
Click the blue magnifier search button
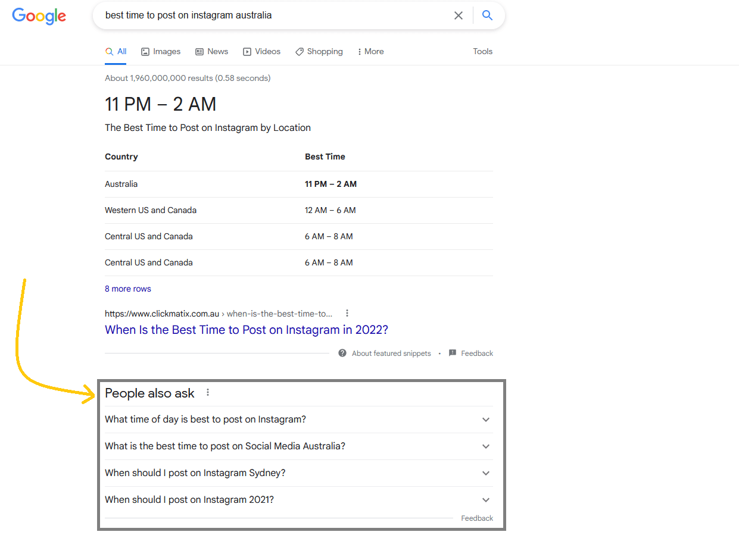pos(487,15)
